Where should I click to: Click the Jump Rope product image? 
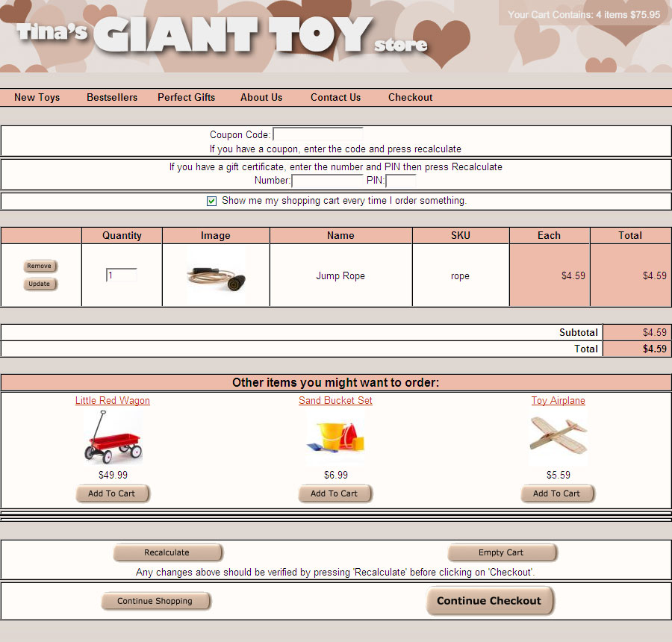point(216,276)
